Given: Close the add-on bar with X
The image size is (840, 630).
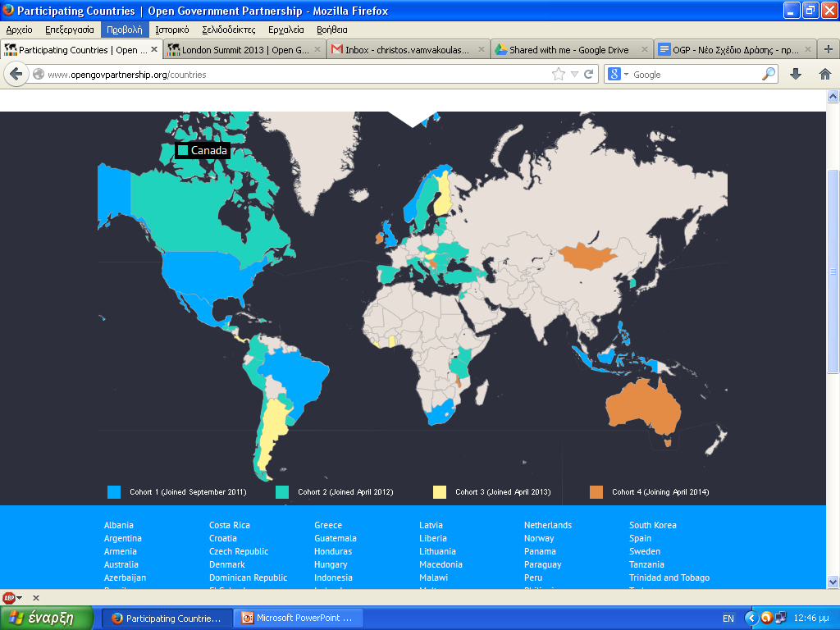Looking at the screenshot, I should 36,597.
